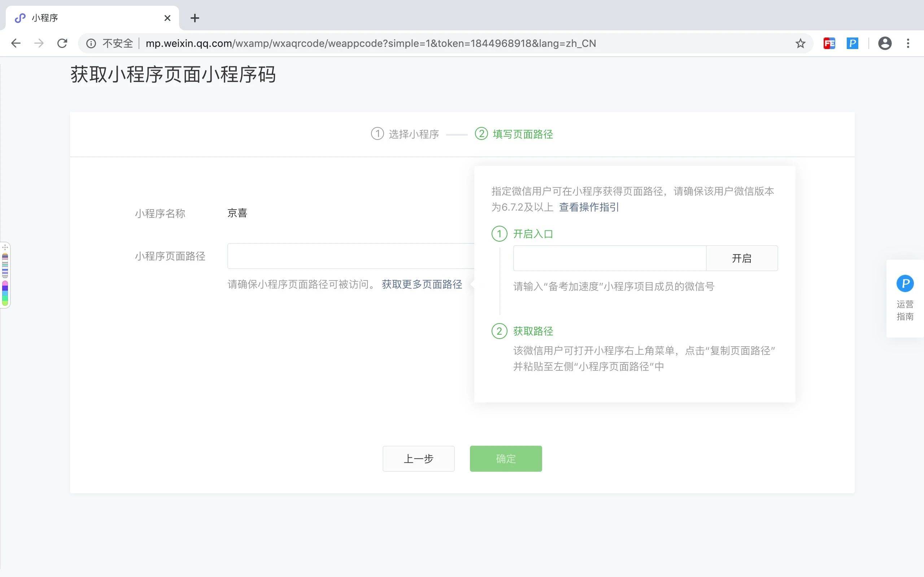Click the green 确定 button

coord(506,458)
